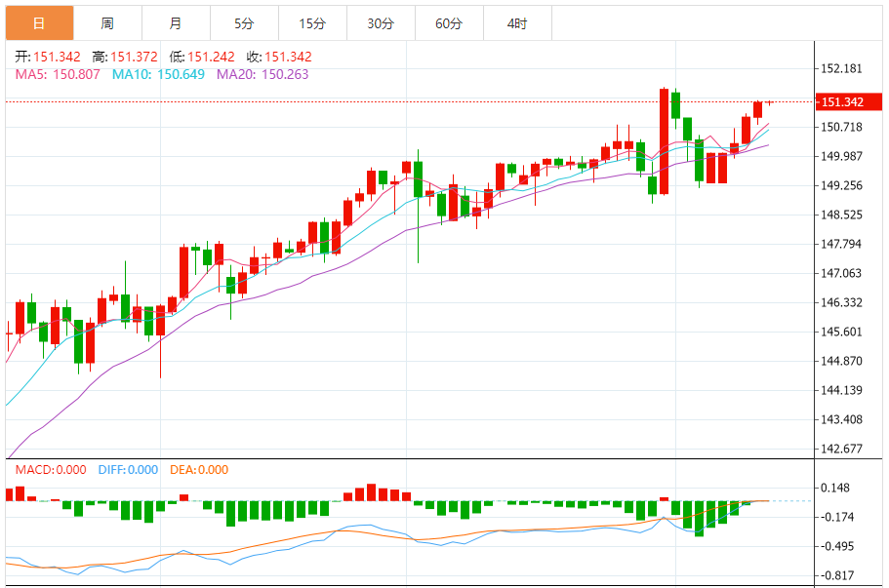Click the DEA:0.000 indicator label
Screen dimensions: 889x588
click(x=199, y=470)
